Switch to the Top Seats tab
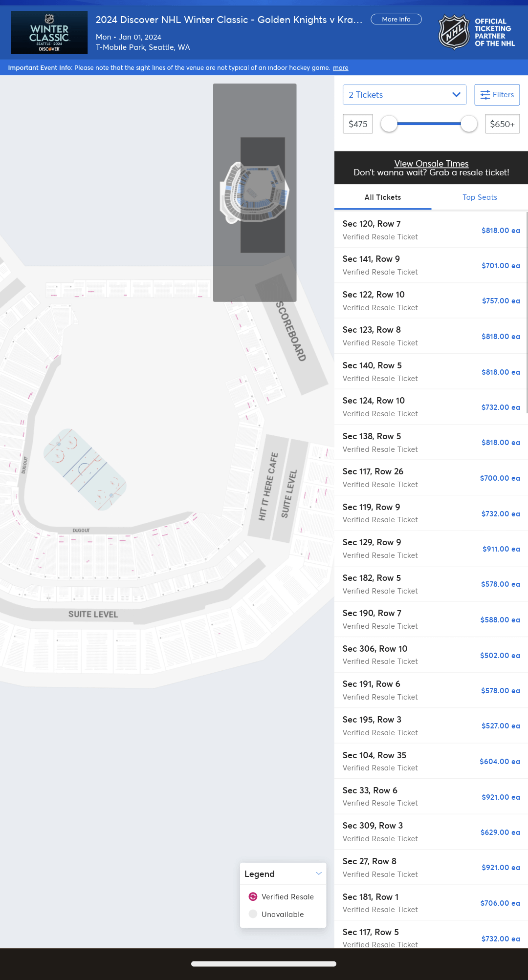Viewport: 528px width, 980px height. [480, 197]
